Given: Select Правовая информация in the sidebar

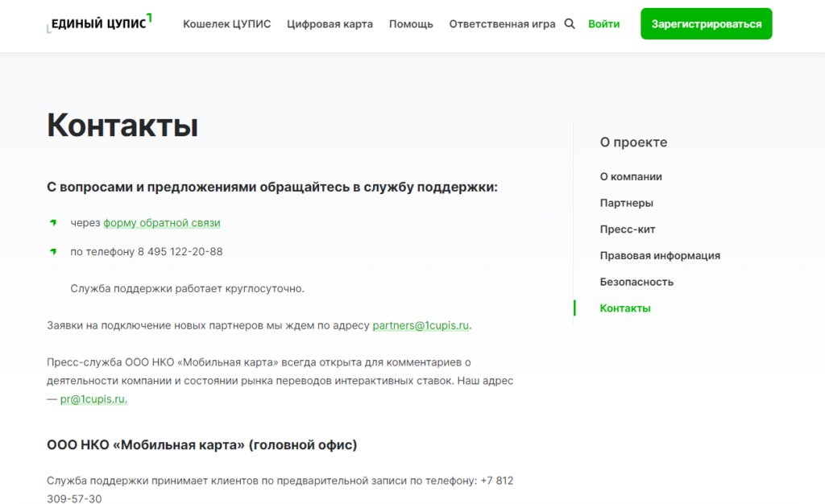Looking at the screenshot, I should click(660, 255).
